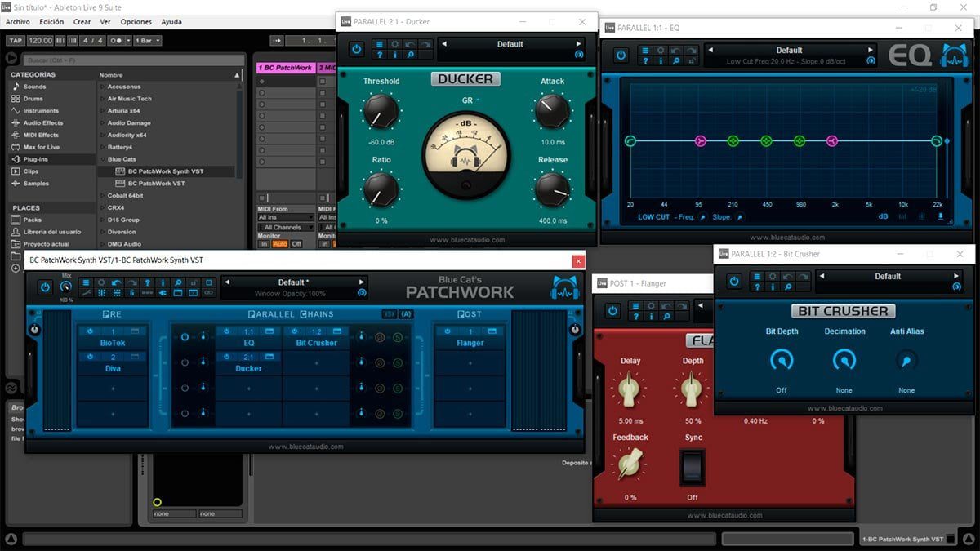Open EQ slot 1:1 editor window icon
The image size is (980, 551).
pyautogui.click(x=269, y=331)
